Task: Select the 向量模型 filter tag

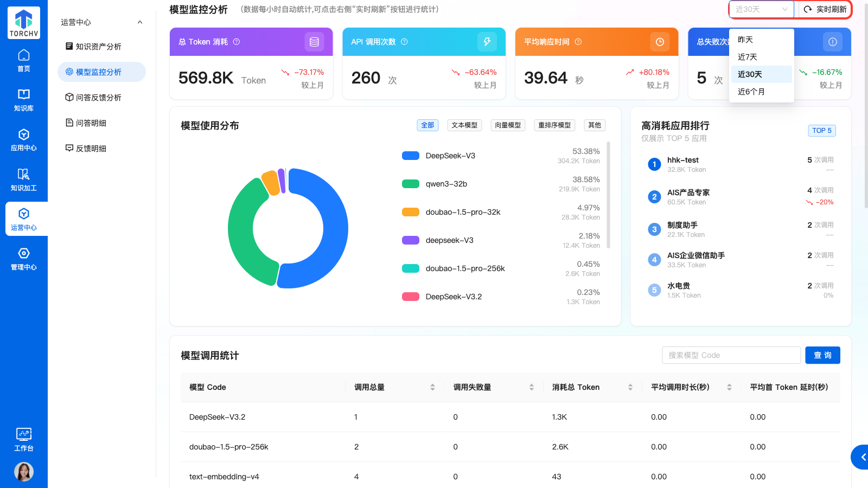Action: point(508,125)
